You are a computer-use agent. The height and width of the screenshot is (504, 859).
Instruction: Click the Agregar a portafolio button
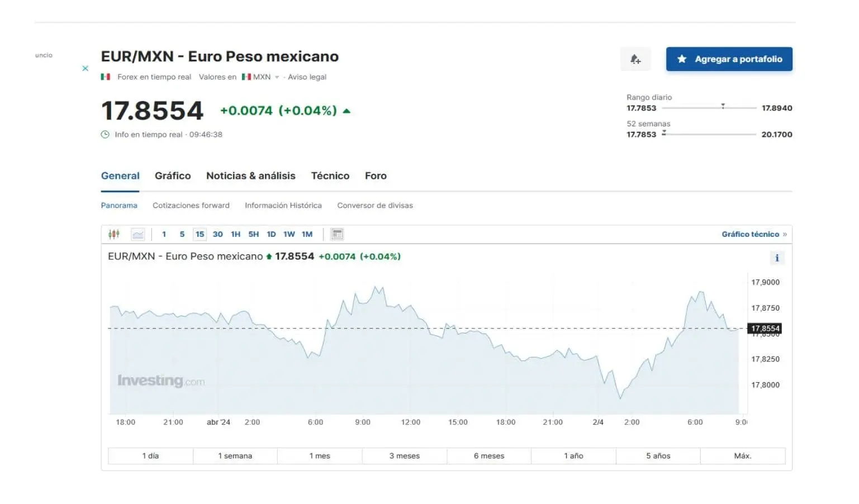729,59
